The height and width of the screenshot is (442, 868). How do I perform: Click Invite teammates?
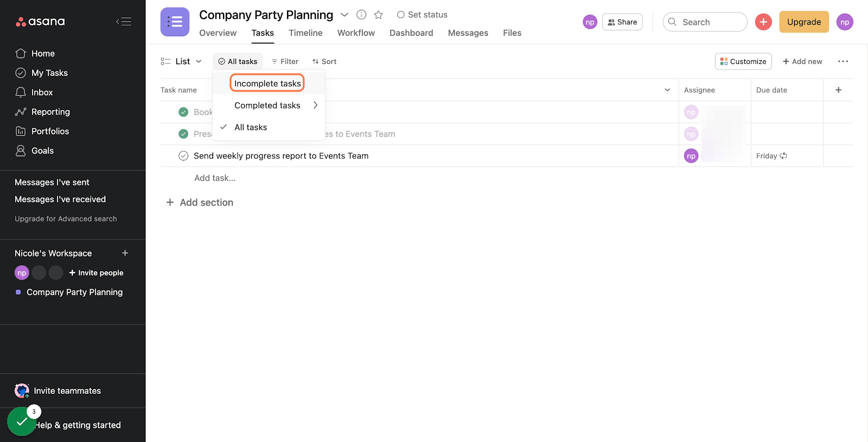click(58, 390)
